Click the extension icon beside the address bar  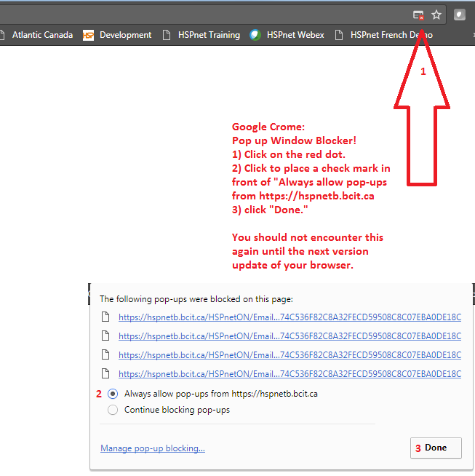point(460,15)
